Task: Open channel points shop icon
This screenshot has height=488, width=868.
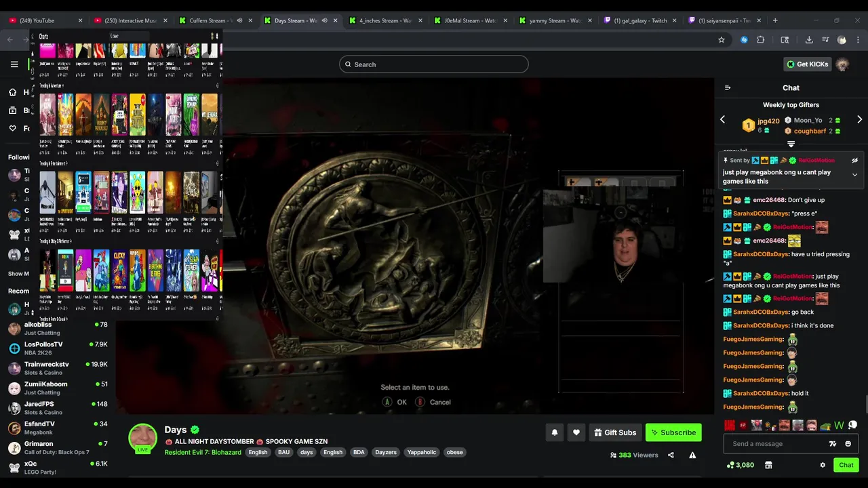Action: pyautogui.click(x=768, y=465)
